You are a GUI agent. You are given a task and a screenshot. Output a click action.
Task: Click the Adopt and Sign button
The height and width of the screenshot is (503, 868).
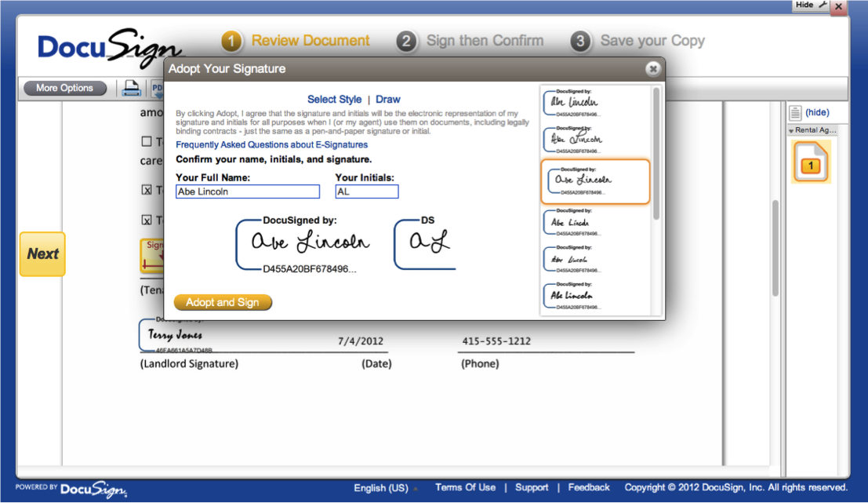point(223,302)
